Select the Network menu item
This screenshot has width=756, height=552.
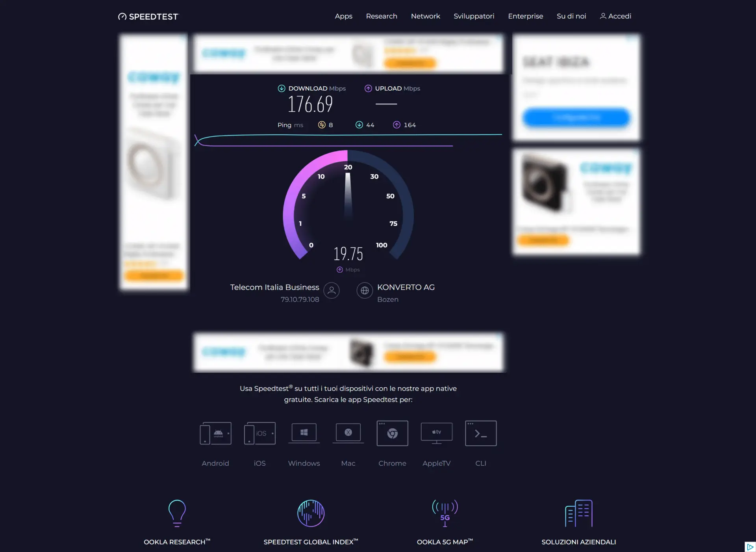coord(425,16)
